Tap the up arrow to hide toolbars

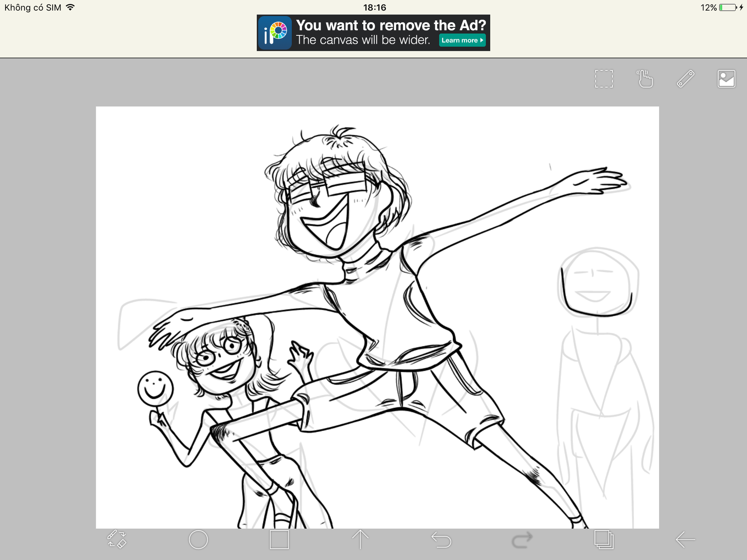pyautogui.click(x=360, y=540)
